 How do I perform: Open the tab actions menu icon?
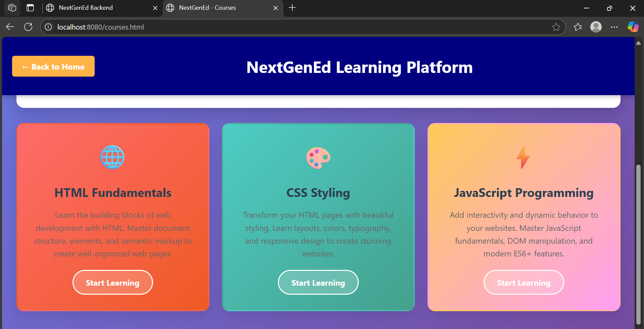tap(30, 8)
